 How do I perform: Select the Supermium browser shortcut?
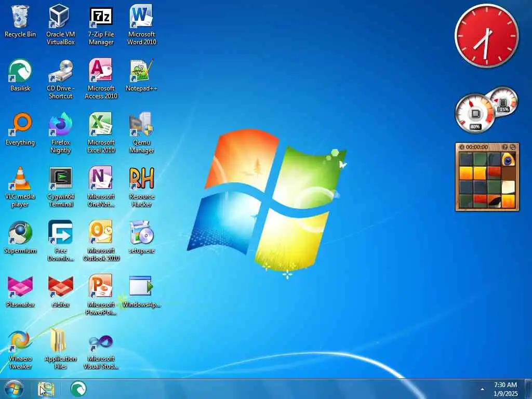[20, 237]
